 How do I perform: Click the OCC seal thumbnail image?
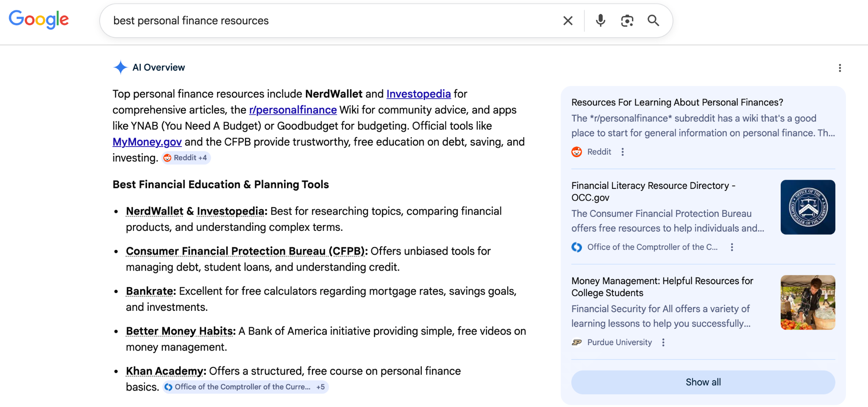808,207
